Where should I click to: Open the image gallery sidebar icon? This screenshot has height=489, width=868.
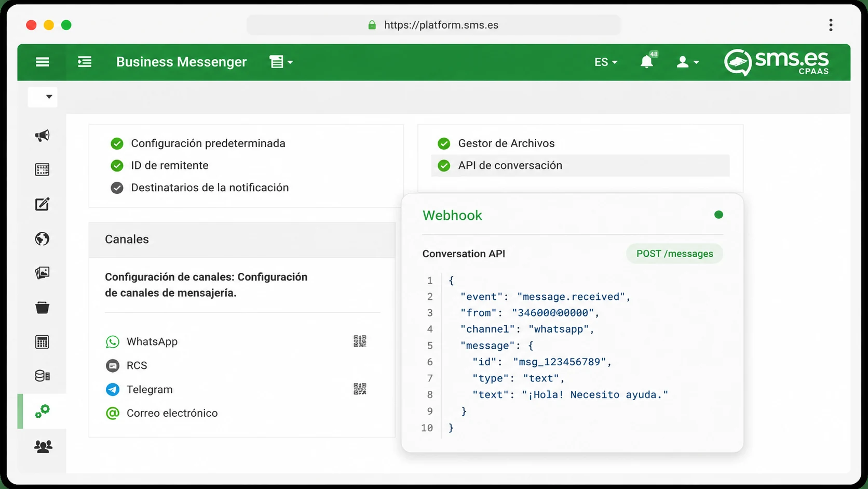point(43,273)
